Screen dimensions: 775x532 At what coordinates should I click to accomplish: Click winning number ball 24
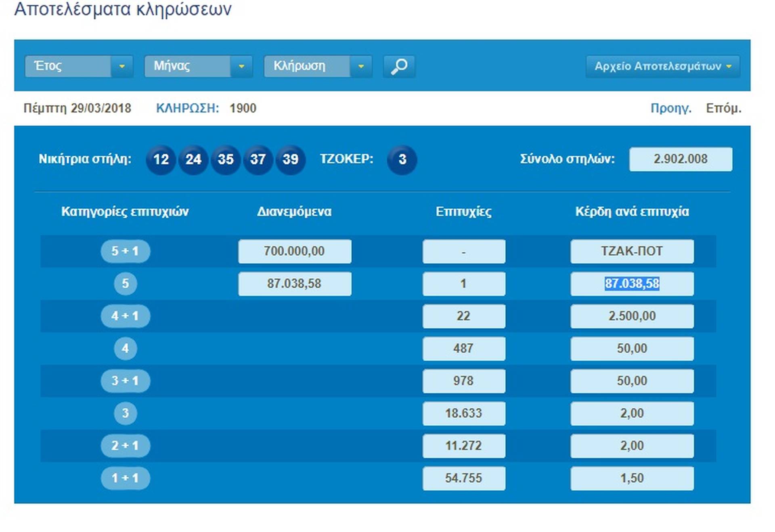pos(193,159)
